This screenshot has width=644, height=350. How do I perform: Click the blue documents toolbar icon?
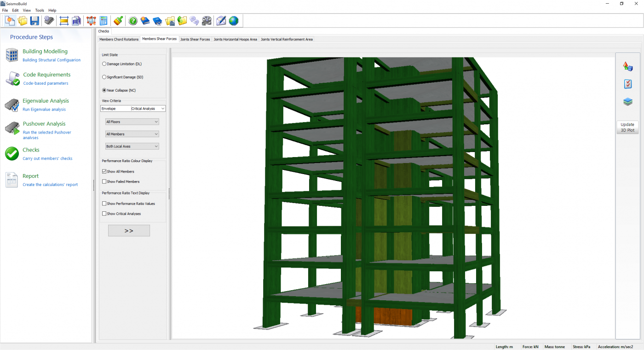tap(77, 21)
